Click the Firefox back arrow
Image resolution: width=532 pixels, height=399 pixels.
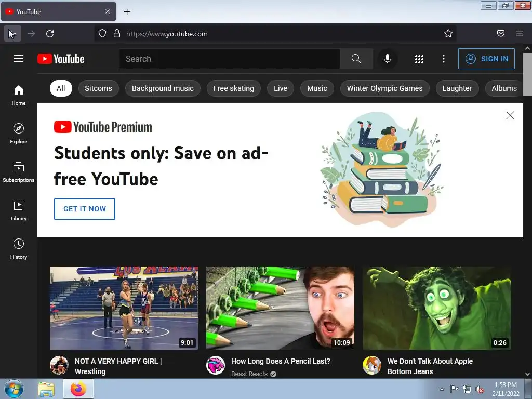coord(12,34)
